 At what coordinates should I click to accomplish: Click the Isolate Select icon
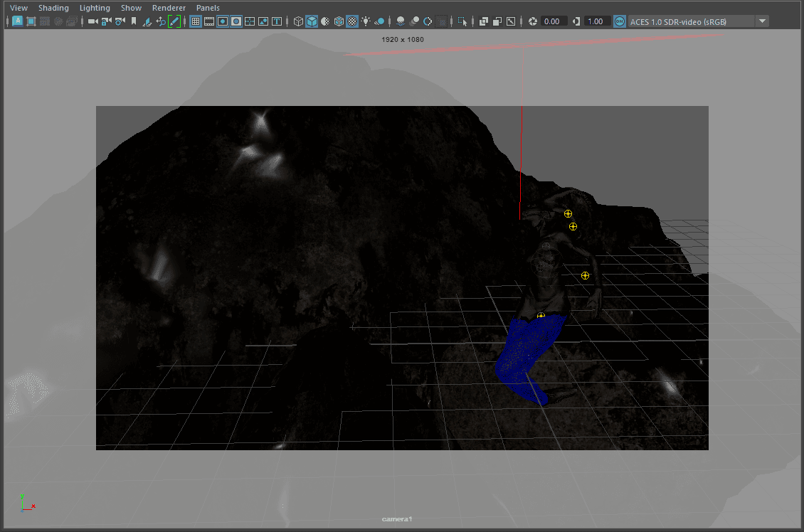point(462,21)
